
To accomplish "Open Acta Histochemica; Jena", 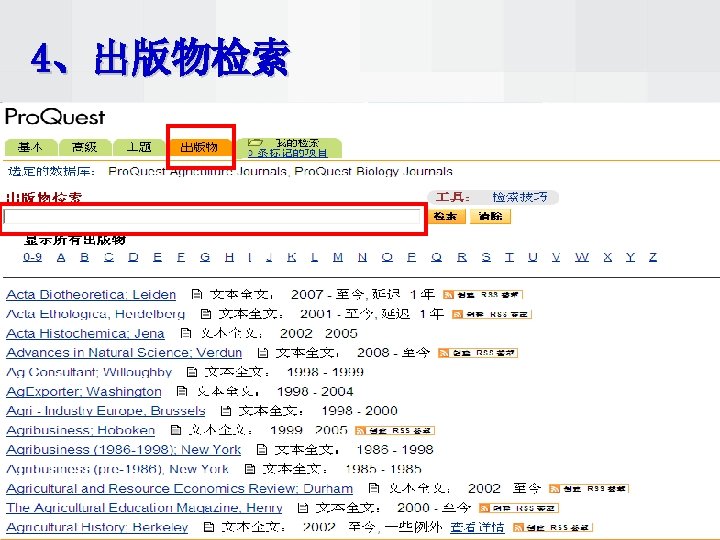I will click(85, 333).
